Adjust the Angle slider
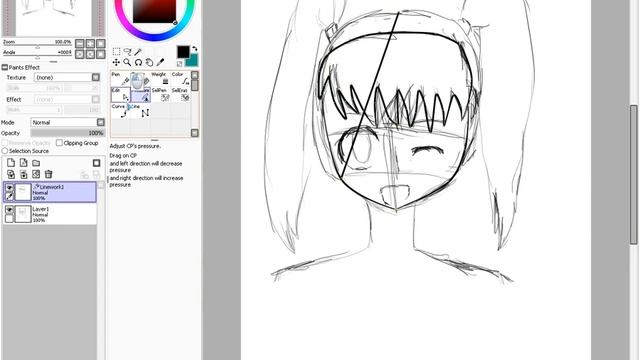This screenshot has width=640, height=360. [38, 57]
